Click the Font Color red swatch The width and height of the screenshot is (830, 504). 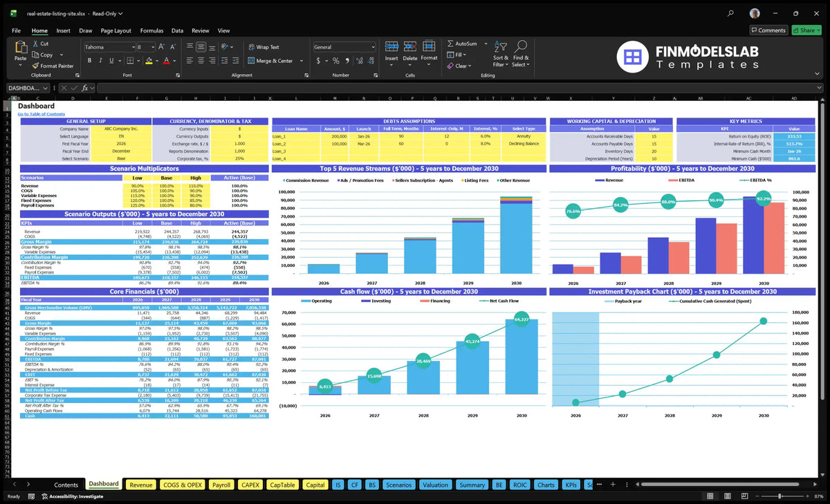coord(166,62)
